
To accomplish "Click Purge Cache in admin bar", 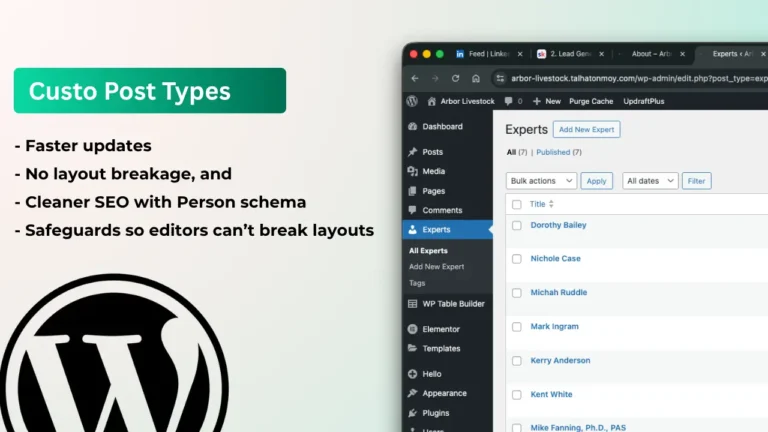I will [591, 101].
